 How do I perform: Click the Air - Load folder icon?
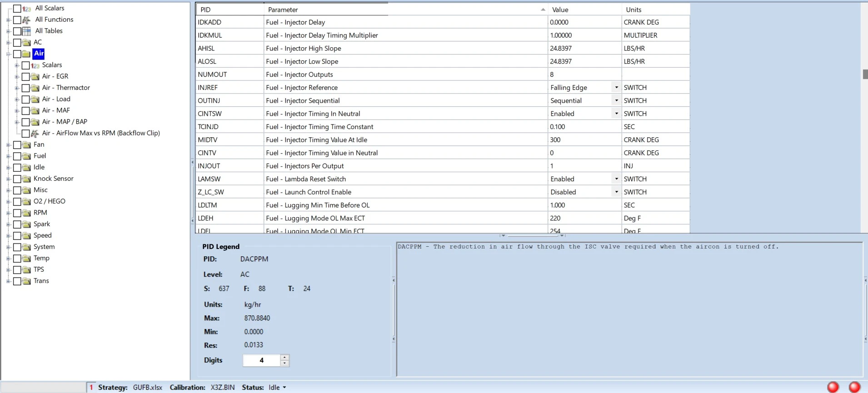coord(35,99)
